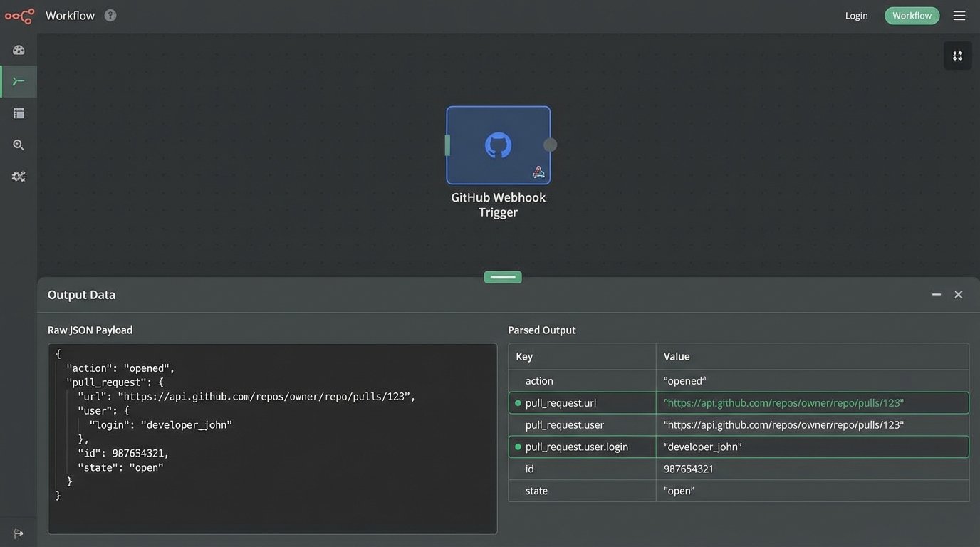Select the GitHub Webhook Trigger node

pyautogui.click(x=498, y=145)
